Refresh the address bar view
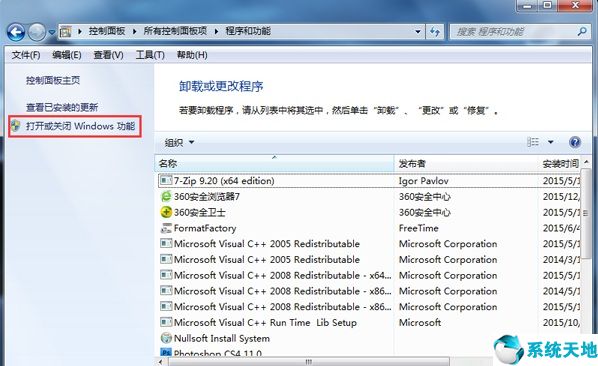Screen dimensions: 598x366 (435, 32)
